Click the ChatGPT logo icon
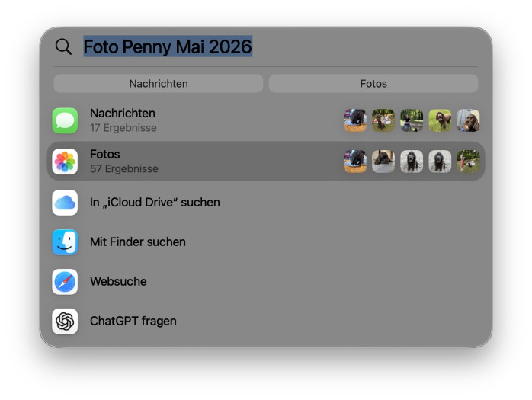This screenshot has height=400, width=532. 65,322
